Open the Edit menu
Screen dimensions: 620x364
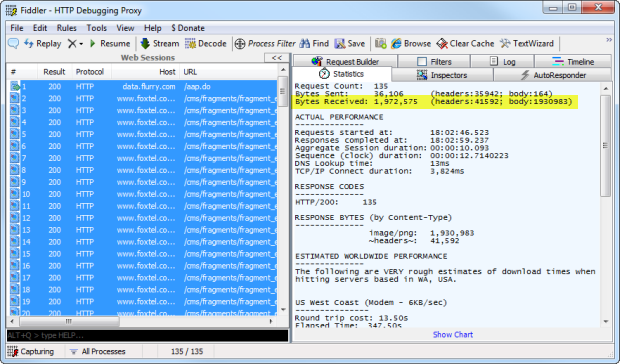click(40, 28)
